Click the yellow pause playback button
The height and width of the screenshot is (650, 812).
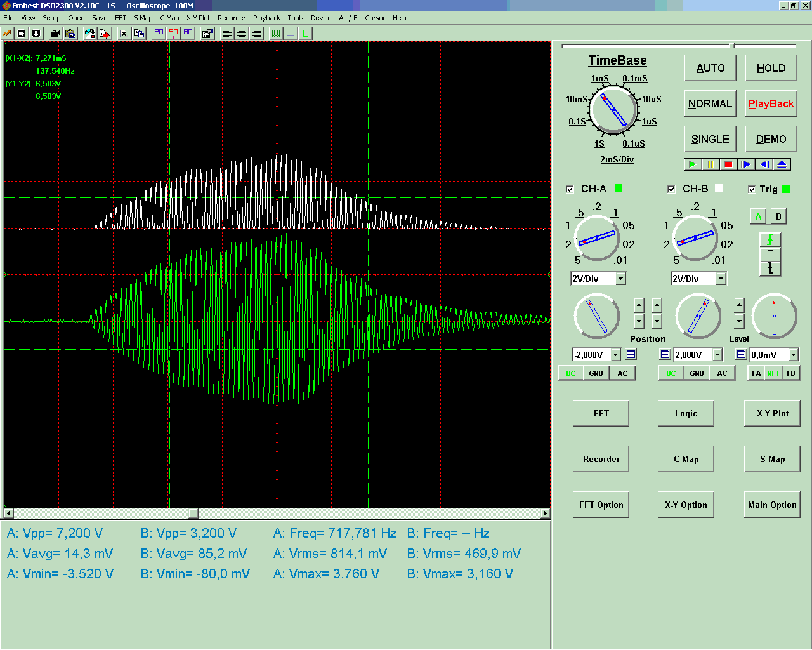(710, 164)
